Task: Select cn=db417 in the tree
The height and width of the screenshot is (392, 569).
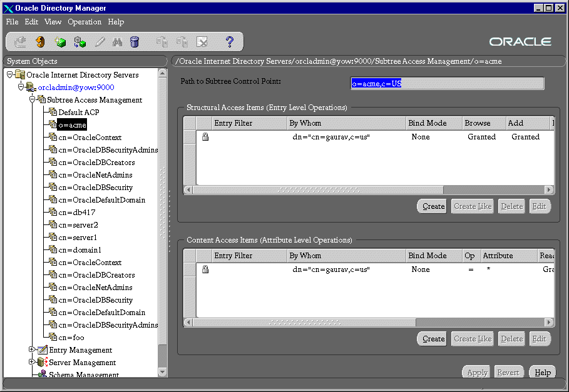Action: [76, 213]
